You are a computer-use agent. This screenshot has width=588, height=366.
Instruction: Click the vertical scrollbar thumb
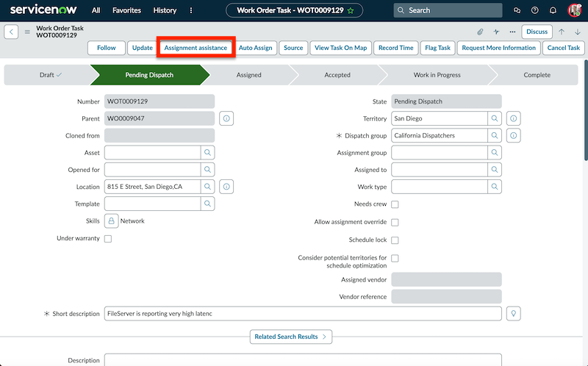pyautogui.click(x=586, y=110)
